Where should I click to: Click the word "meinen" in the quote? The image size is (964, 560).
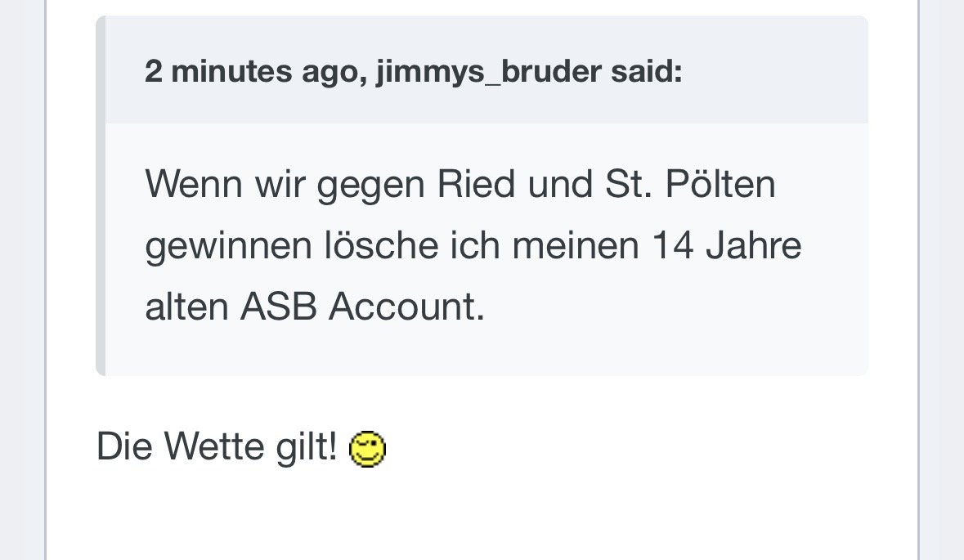(x=577, y=247)
